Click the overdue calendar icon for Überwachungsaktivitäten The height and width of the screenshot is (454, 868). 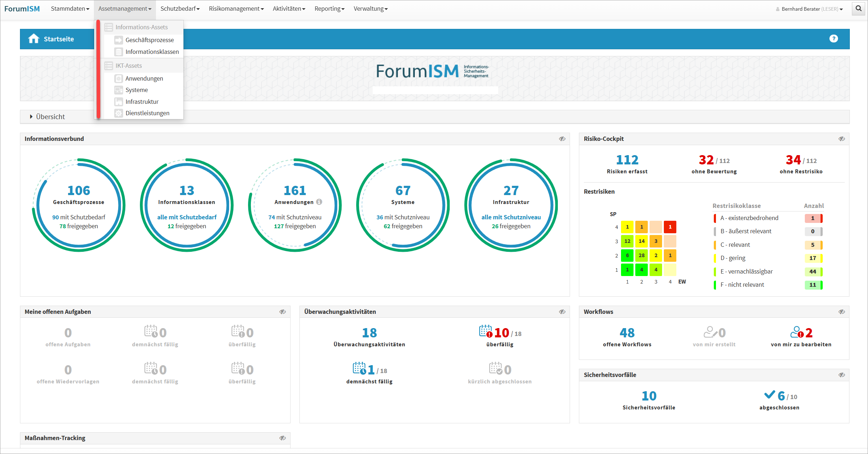485,331
